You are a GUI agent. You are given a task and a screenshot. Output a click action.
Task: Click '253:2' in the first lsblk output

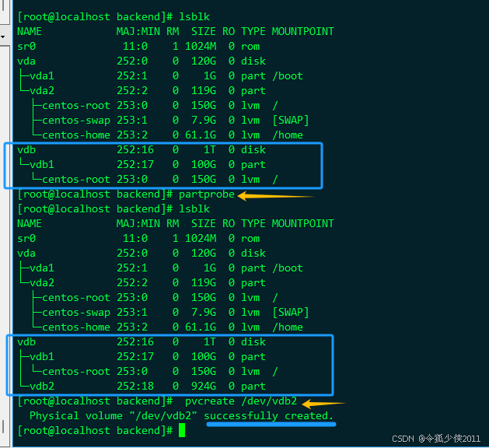click(x=132, y=135)
